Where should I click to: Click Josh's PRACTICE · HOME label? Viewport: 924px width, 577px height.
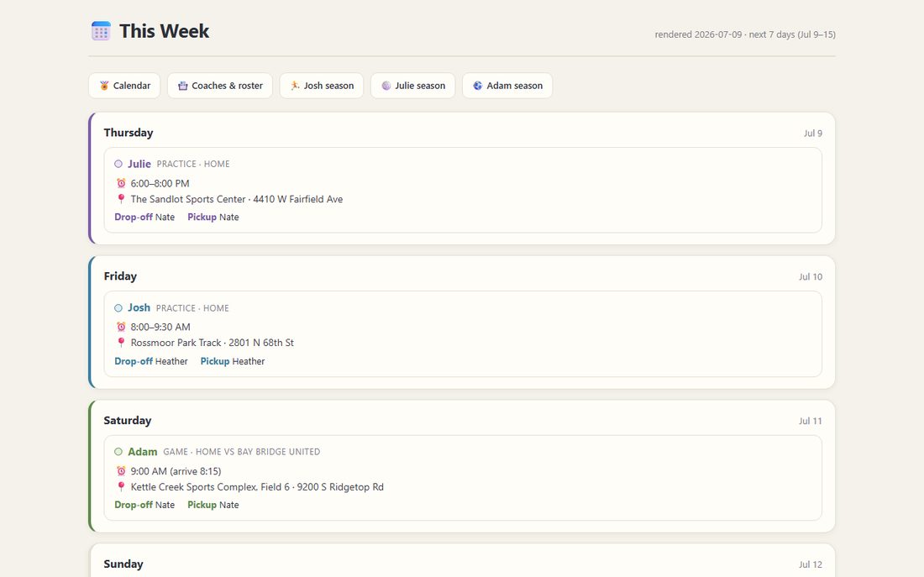tap(192, 308)
